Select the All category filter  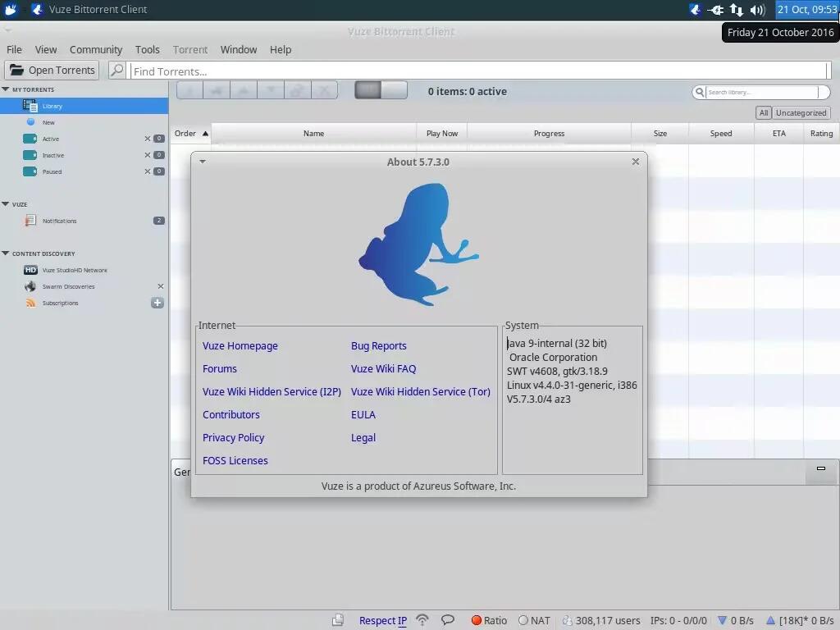[764, 113]
